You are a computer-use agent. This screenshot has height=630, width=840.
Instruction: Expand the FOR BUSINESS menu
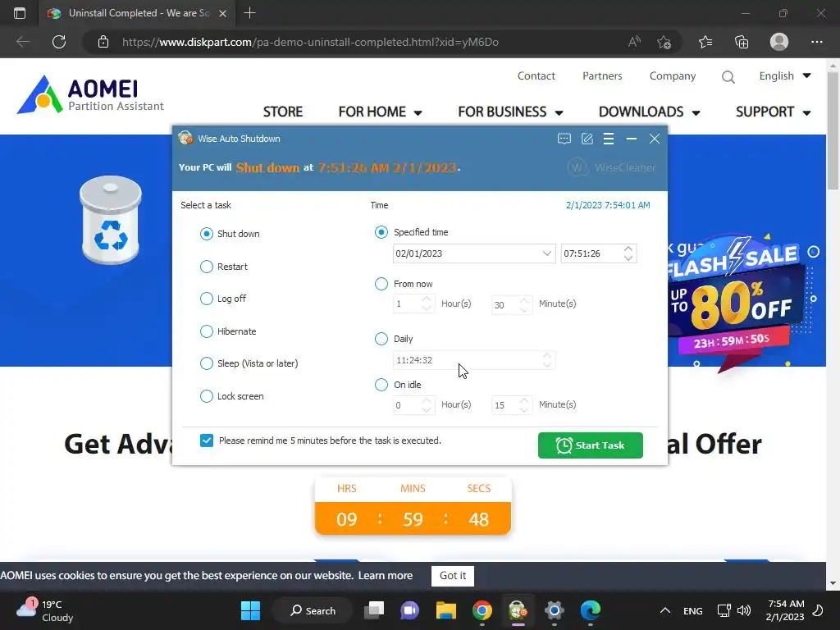(510, 112)
